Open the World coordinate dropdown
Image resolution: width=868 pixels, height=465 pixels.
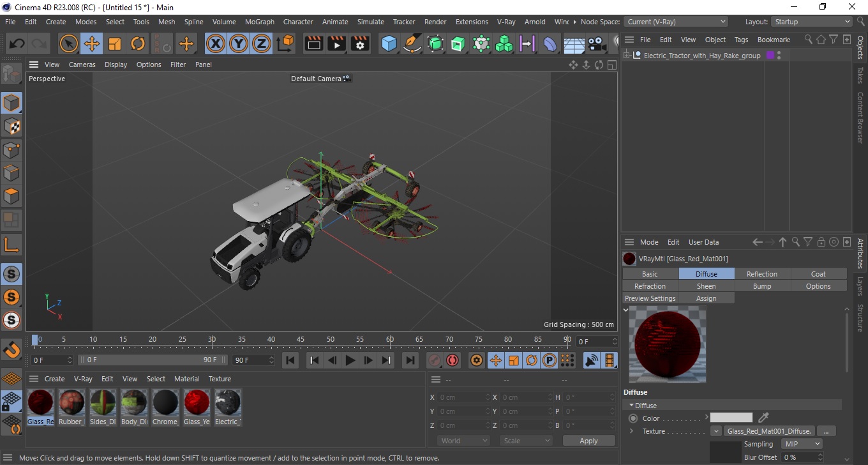[464, 441]
